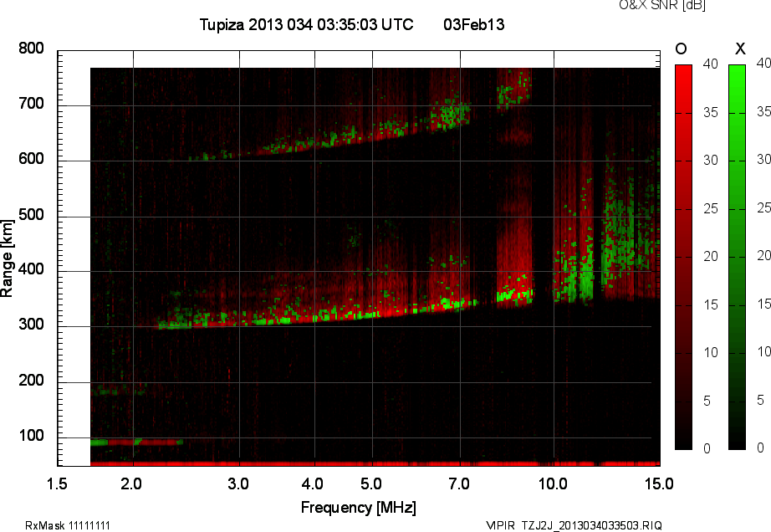Click the red O-mode SNR color bar

[x=683, y=256]
